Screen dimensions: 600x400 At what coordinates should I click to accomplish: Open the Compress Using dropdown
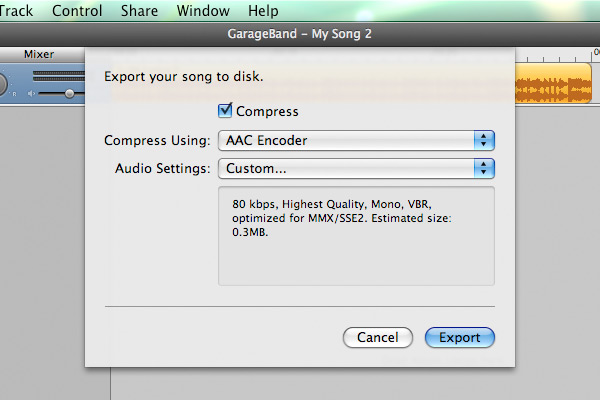click(356, 140)
